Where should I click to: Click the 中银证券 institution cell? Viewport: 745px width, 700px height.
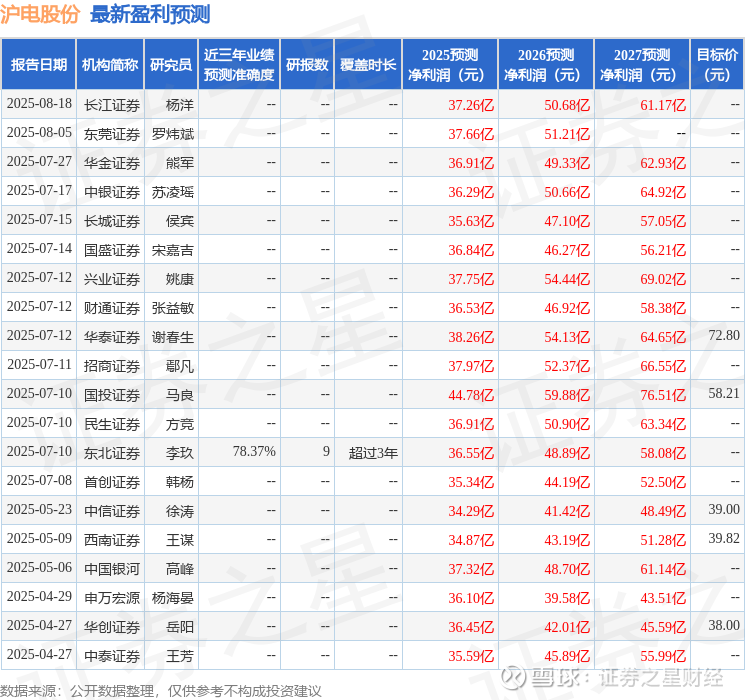[112, 192]
